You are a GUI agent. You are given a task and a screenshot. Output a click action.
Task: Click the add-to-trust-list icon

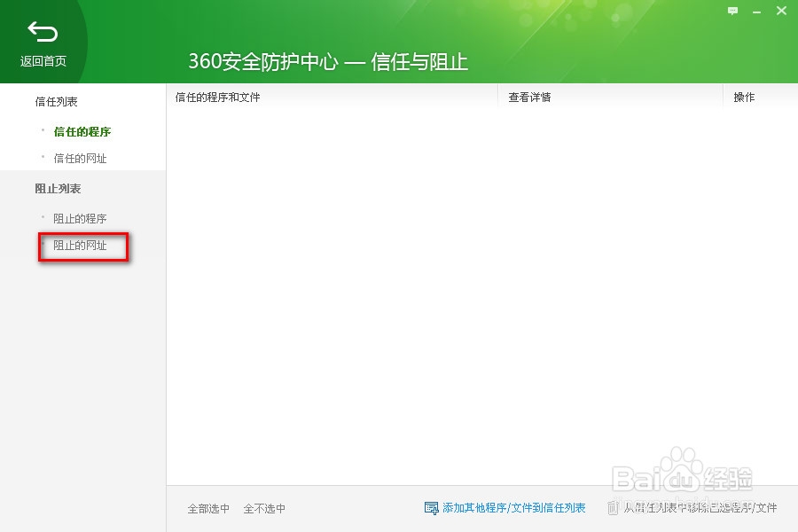coord(431,508)
